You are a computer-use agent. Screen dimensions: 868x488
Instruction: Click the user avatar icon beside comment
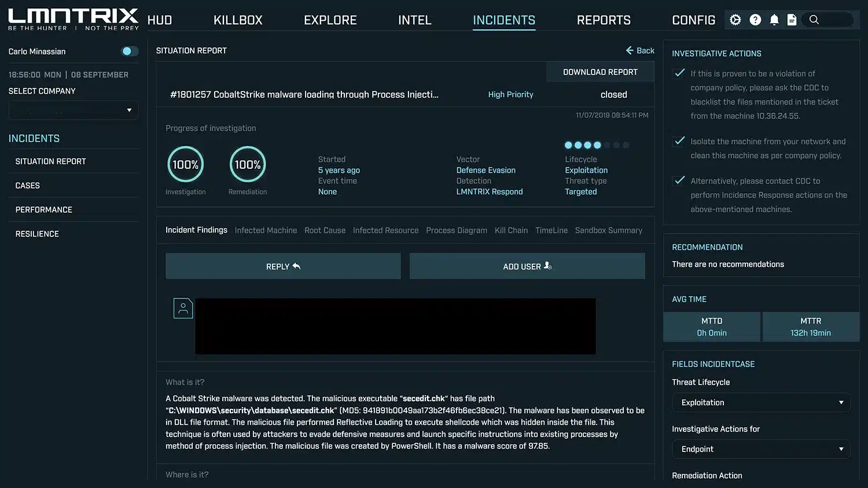tap(183, 308)
